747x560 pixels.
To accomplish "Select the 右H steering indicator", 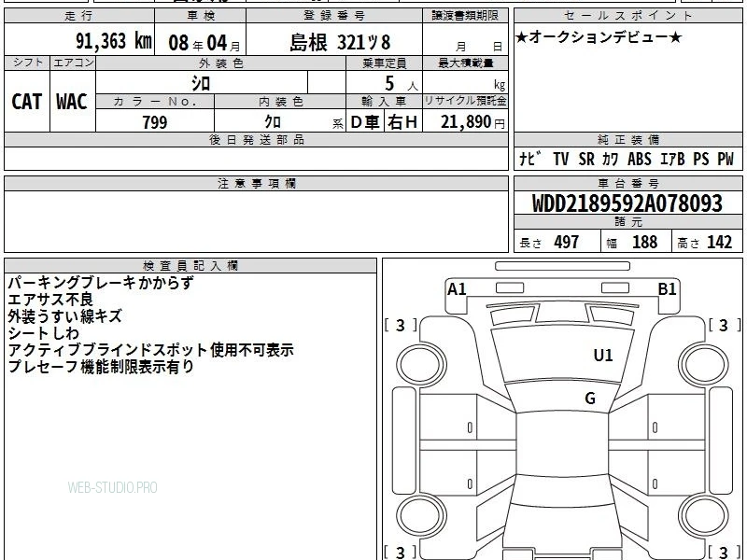I will [402, 122].
